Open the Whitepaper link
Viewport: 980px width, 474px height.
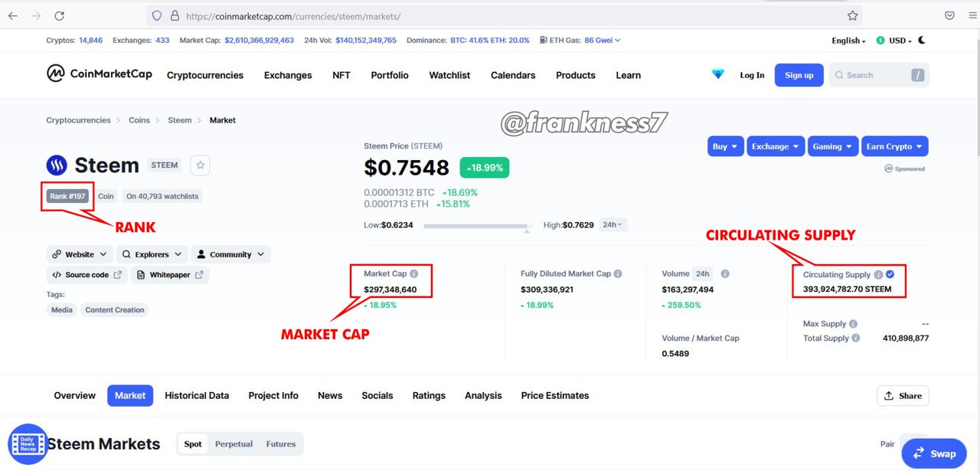[x=170, y=275]
